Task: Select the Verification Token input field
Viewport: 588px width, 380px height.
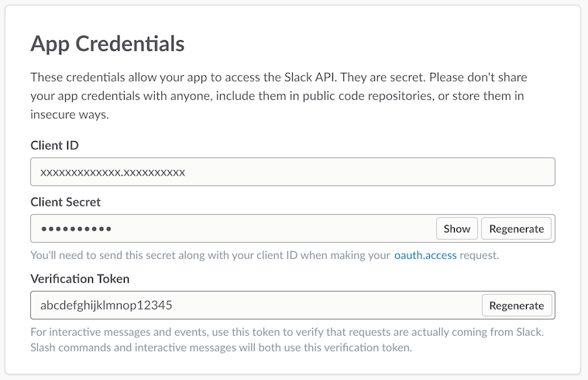Action: click(x=310, y=306)
